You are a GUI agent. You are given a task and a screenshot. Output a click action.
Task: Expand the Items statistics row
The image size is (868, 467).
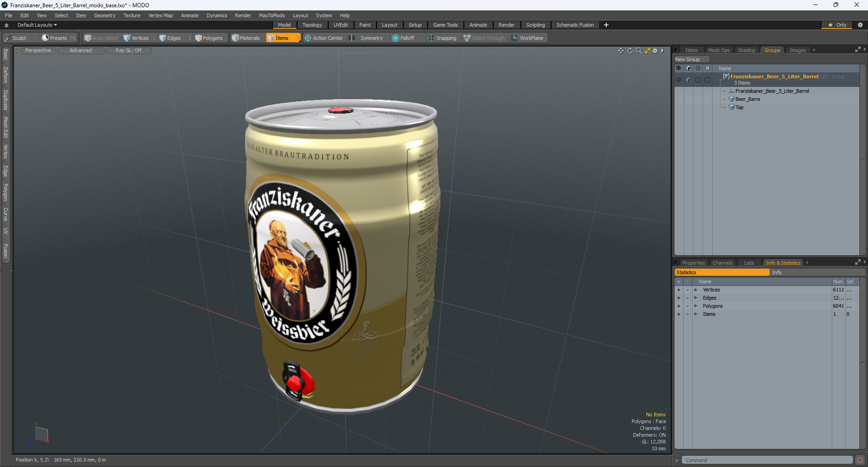pos(696,314)
